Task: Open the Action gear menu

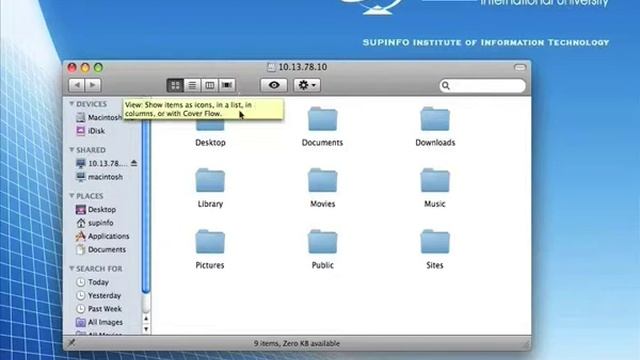Action: pos(307,85)
